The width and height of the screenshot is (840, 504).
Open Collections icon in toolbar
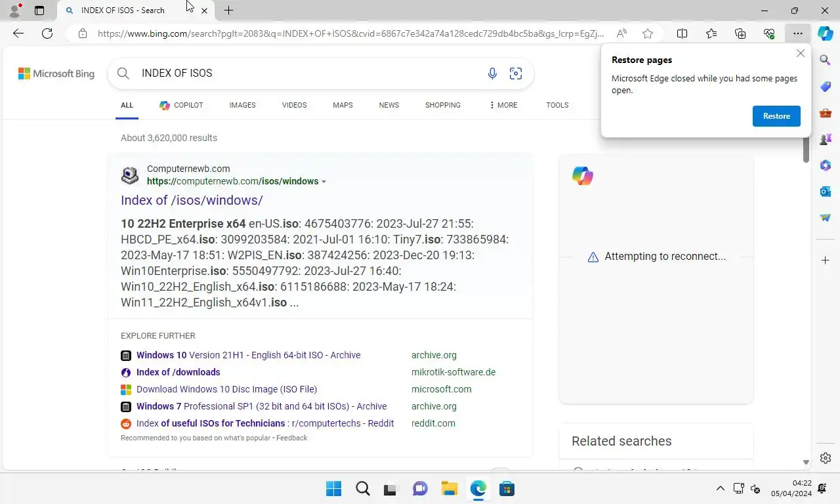(x=740, y=33)
